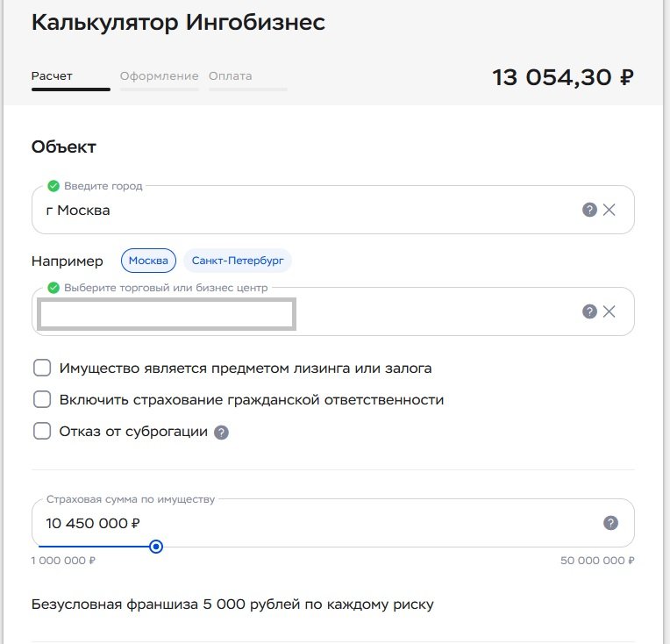The width and height of the screenshot is (670, 644).
Task: Click the green checkmark beside city label
Action: point(53,186)
